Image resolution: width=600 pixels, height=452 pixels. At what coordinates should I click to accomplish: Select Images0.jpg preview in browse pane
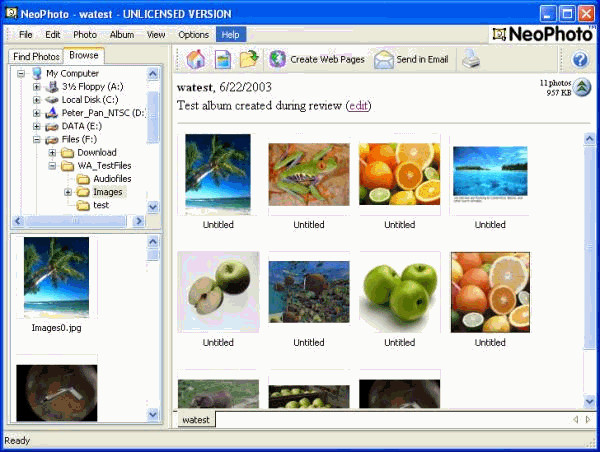[56, 277]
